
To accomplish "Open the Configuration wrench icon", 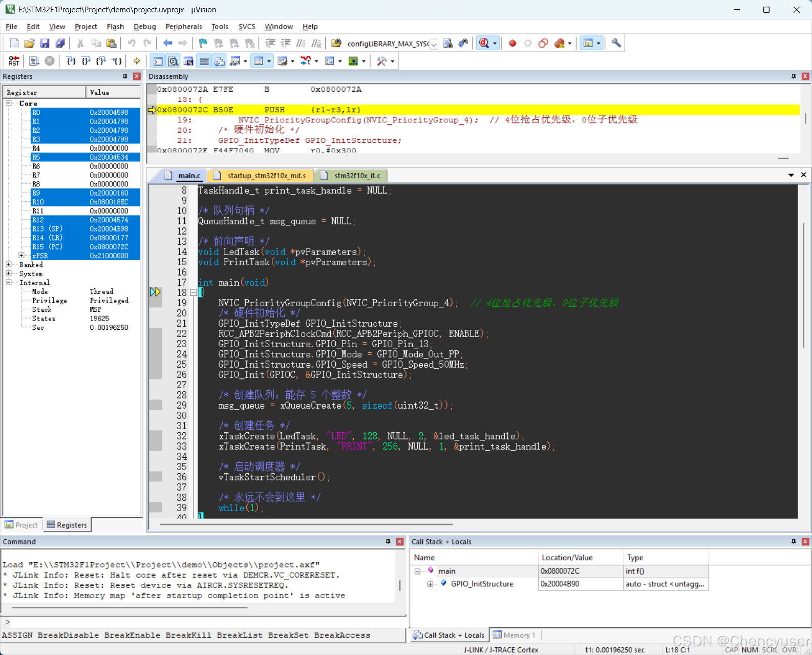I will tap(616, 44).
